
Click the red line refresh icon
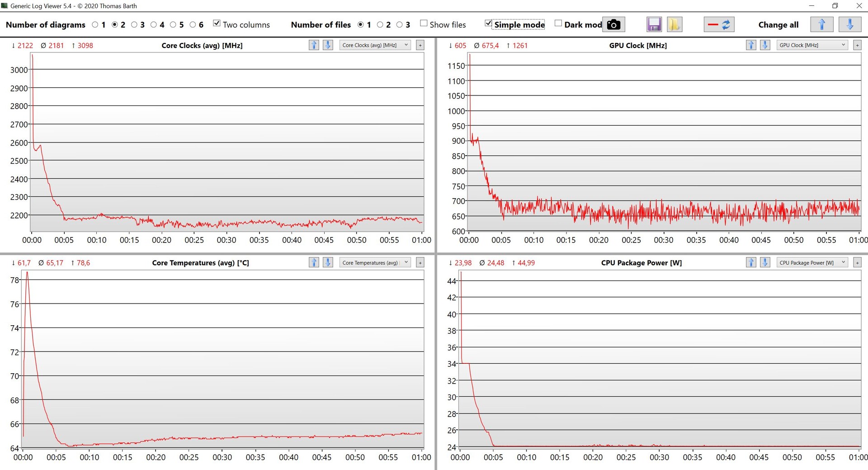pyautogui.click(x=718, y=24)
